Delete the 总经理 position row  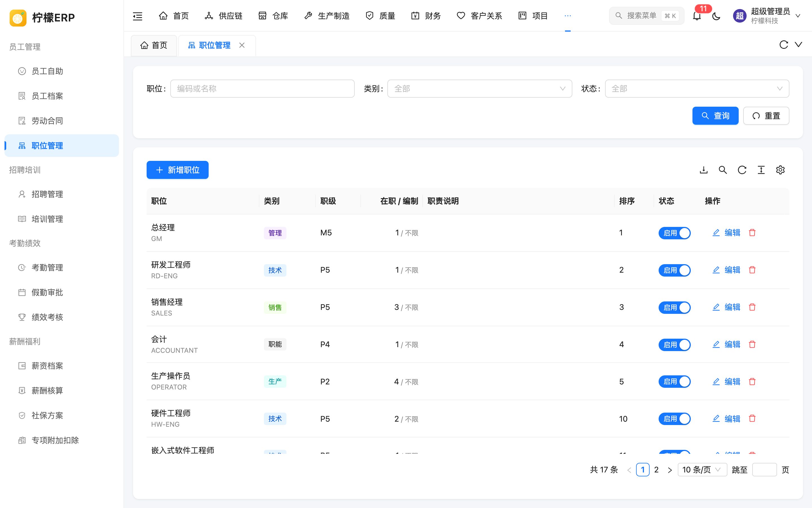pos(752,233)
